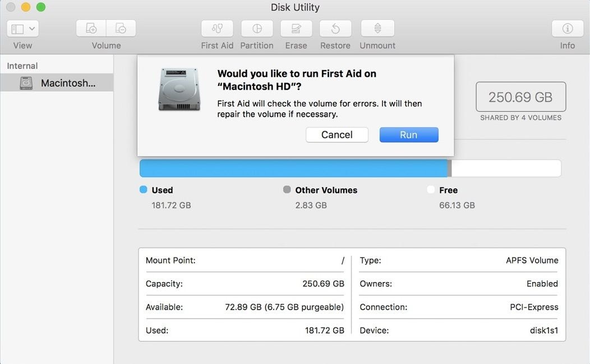Screen dimensions: 590x364
Task: Click the blue Used legend dot
Action: [144, 190]
